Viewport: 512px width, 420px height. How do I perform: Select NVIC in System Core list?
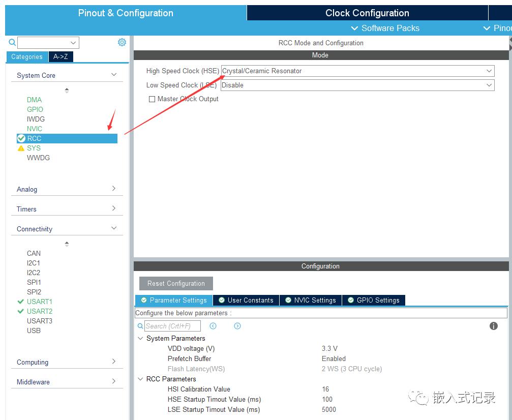click(34, 129)
